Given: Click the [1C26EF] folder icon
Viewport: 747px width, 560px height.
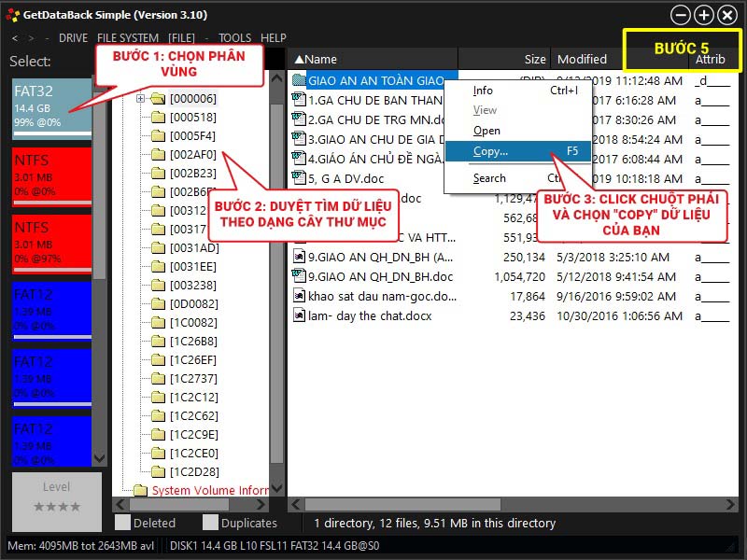Looking at the screenshot, I should pos(158,360).
